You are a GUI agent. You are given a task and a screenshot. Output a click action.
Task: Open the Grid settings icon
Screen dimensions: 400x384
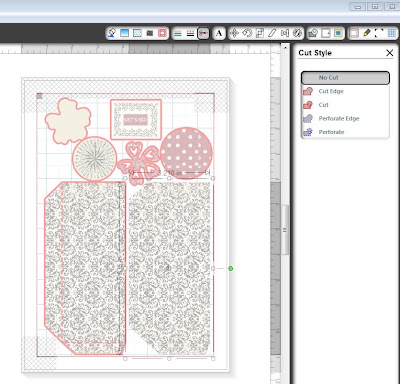point(392,33)
